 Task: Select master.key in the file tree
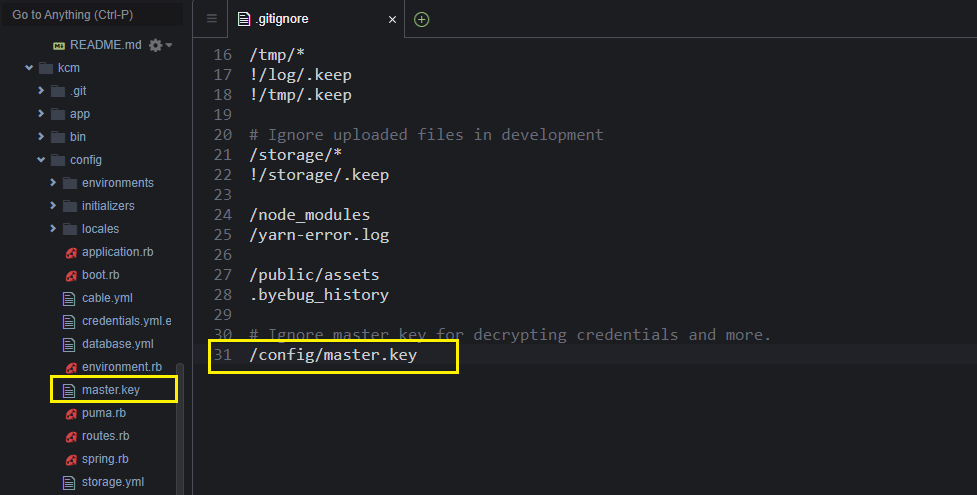pyautogui.click(x=111, y=390)
